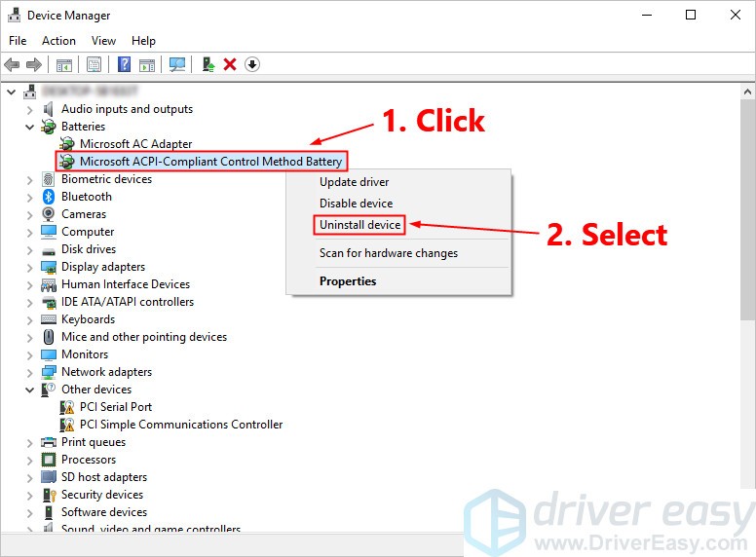Click the Scan for hardware changes monitor icon
Image resolution: width=756 pixels, height=557 pixels.
177,64
